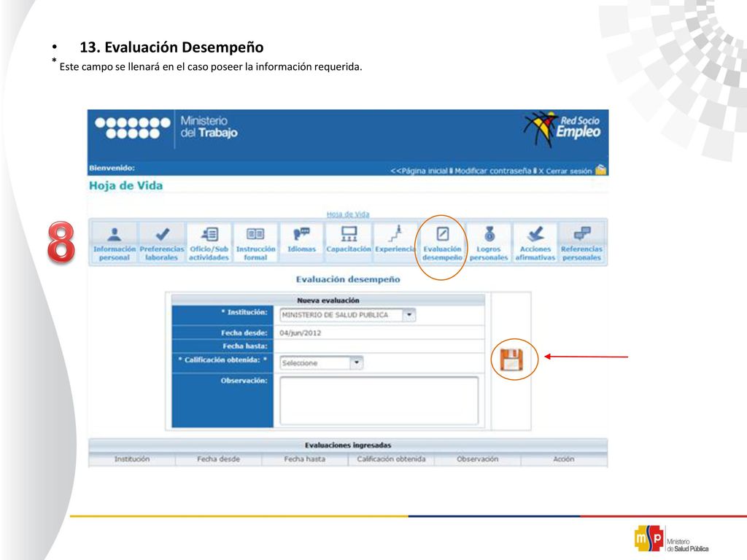Click the Institución column header

(132, 459)
